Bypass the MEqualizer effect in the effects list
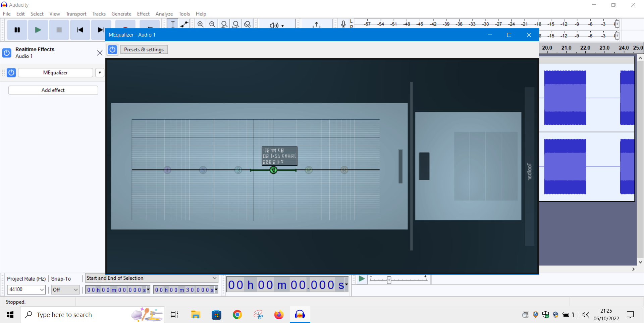Screen dimensions: 644x323 click(11, 72)
